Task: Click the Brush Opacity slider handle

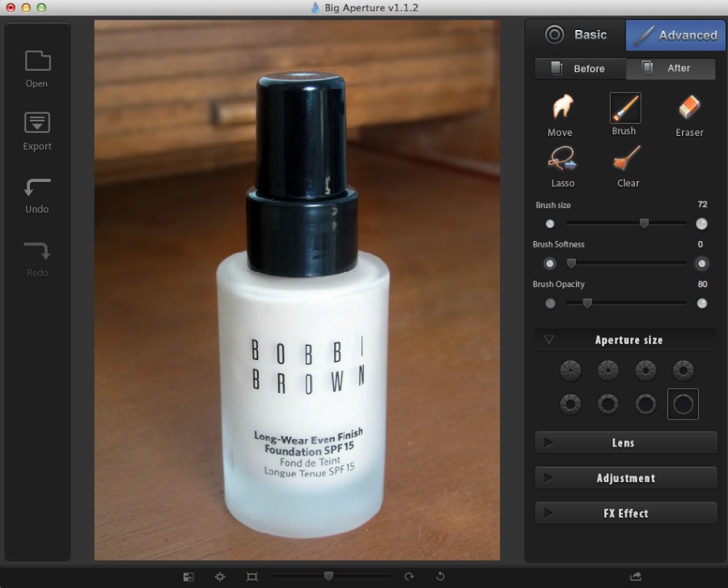Action: [587, 303]
